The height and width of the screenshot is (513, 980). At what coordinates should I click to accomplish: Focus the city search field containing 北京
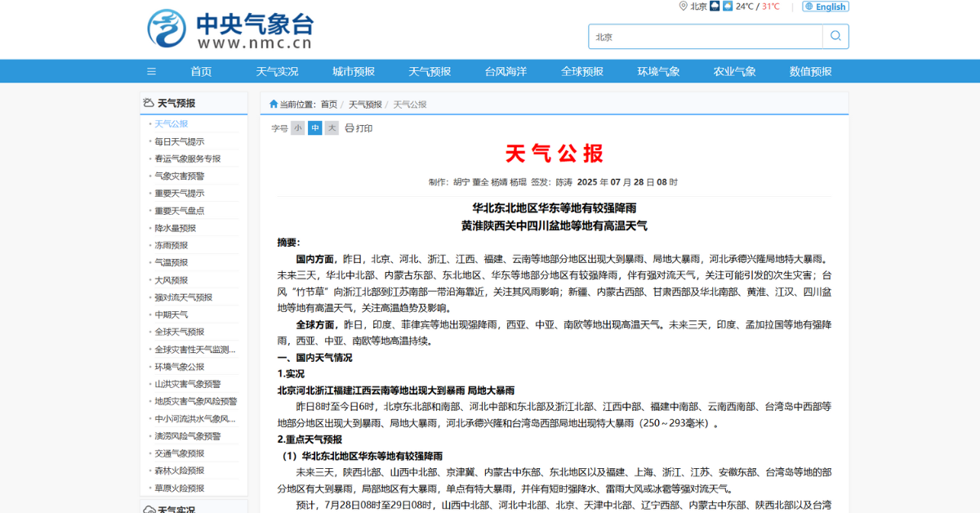click(706, 36)
